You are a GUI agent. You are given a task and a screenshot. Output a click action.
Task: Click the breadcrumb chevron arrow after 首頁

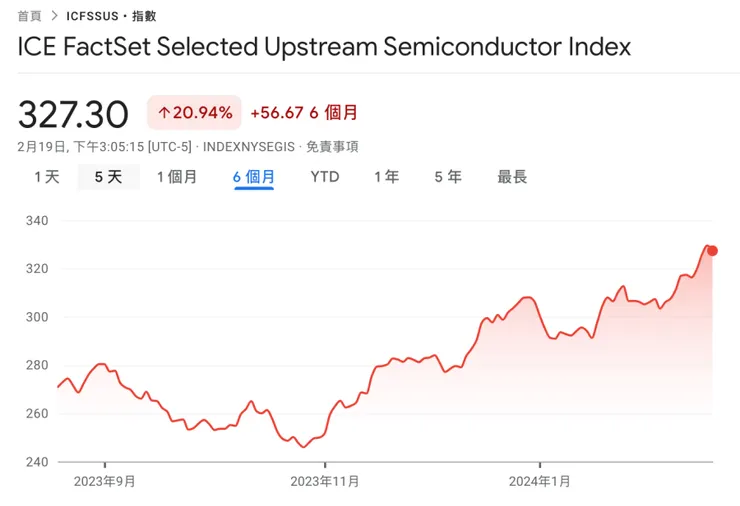pos(54,16)
